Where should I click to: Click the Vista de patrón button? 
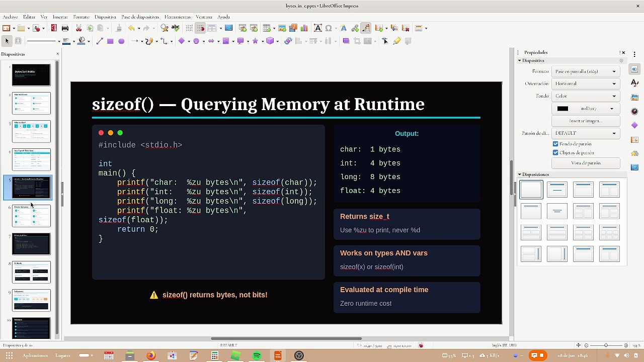click(586, 163)
